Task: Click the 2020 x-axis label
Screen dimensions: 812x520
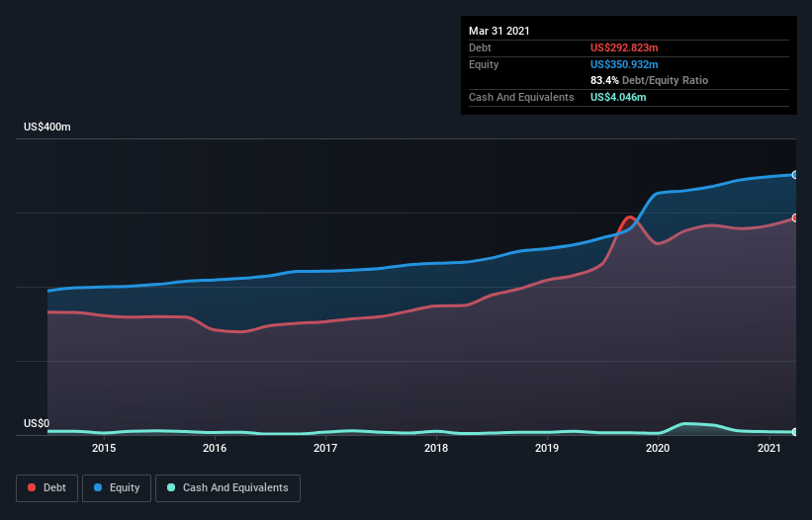Action: [x=658, y=448]
